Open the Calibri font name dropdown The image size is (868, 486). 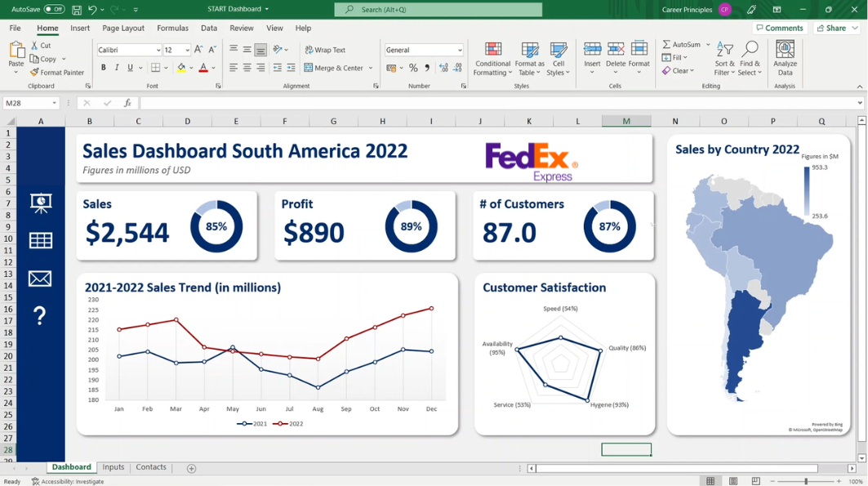[x=158, y=50]
